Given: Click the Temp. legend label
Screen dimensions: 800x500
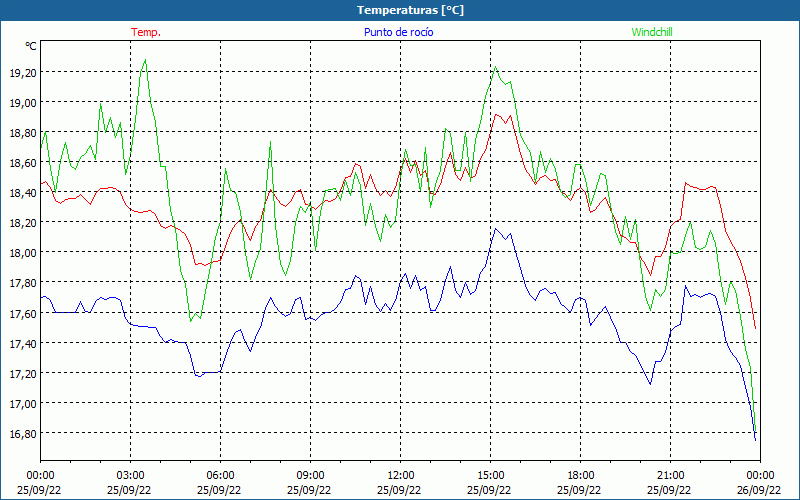Looking at the screenshot, I should pyautogui.click(x=146, y=32).
